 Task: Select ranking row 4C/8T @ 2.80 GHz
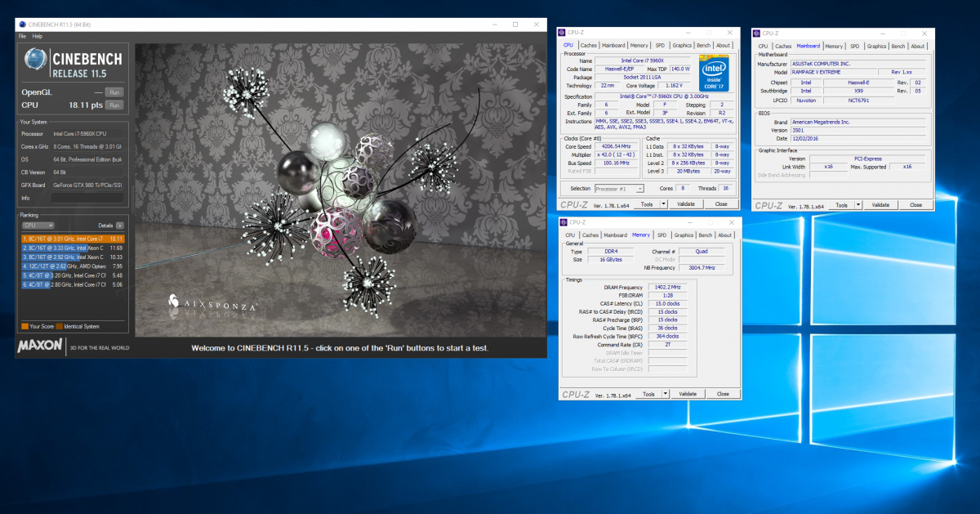73,284
